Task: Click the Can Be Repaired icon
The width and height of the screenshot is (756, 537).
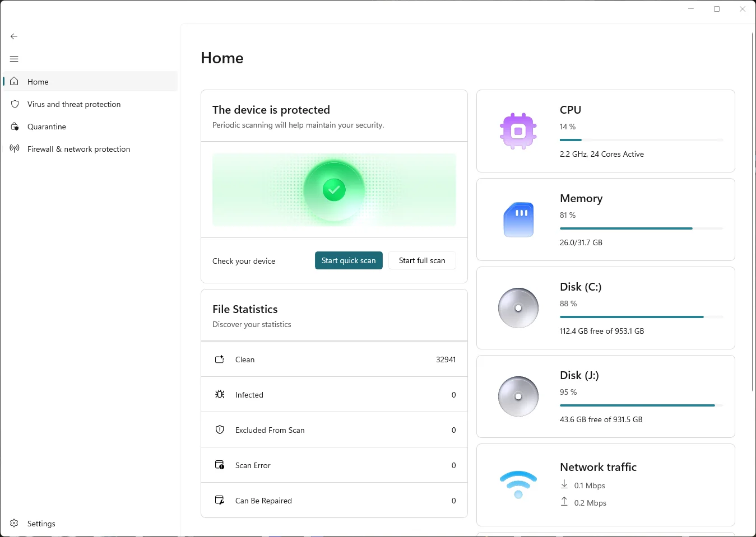Action: (220, 500)
